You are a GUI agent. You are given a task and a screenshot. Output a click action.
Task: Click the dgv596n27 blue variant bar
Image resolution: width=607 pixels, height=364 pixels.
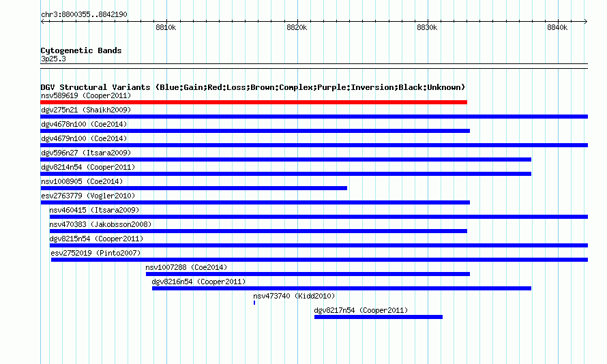[286, 160]
